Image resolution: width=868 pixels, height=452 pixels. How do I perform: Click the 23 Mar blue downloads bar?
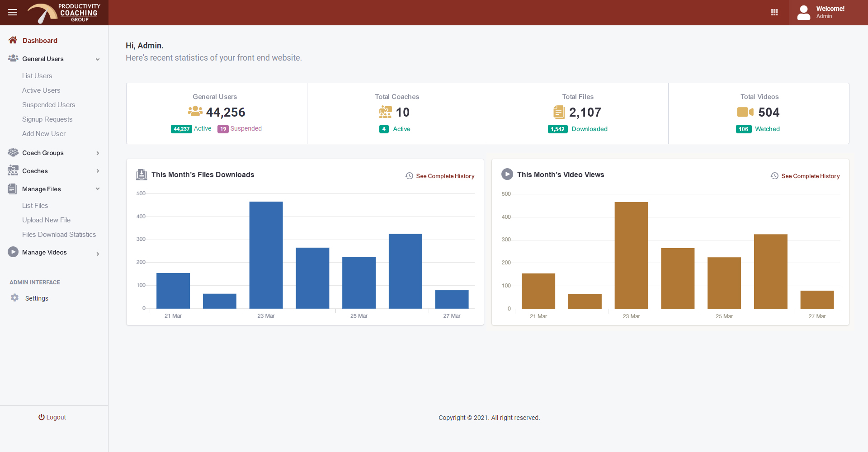pyautogui.click(x=266, y=255)
